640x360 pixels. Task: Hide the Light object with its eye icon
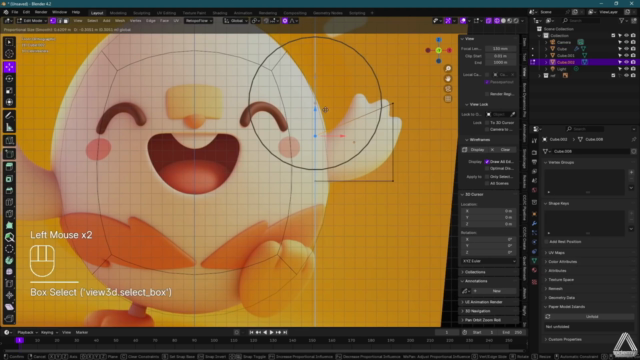[x=627, y=69]
